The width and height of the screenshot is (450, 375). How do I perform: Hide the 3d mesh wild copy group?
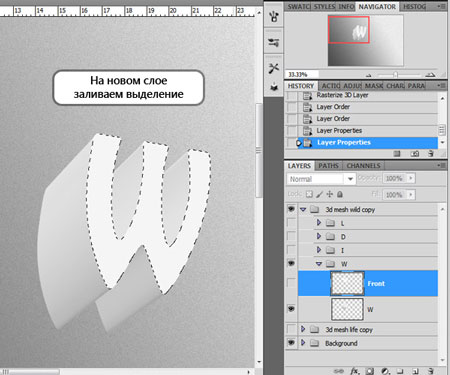point(291,209)
